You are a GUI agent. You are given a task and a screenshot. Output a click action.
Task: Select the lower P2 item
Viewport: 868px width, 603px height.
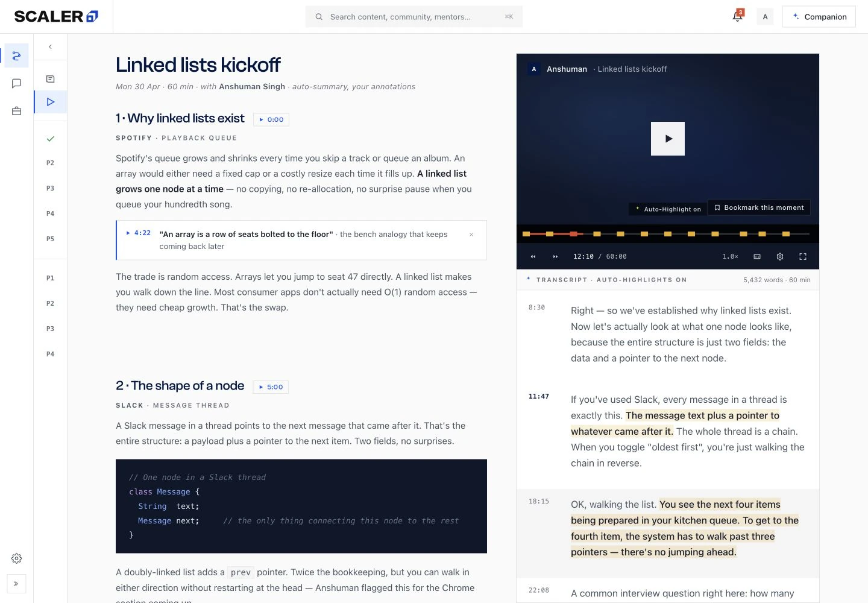point(51,303)
